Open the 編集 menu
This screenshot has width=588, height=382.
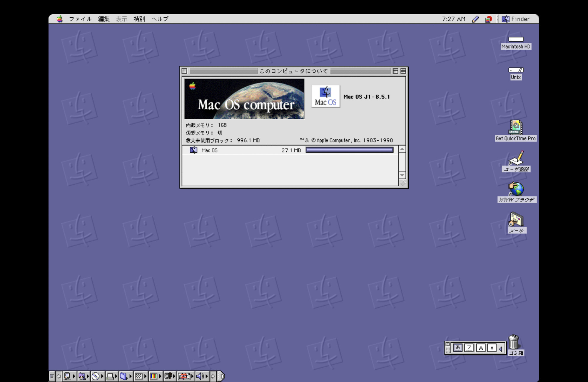(104, 19)
